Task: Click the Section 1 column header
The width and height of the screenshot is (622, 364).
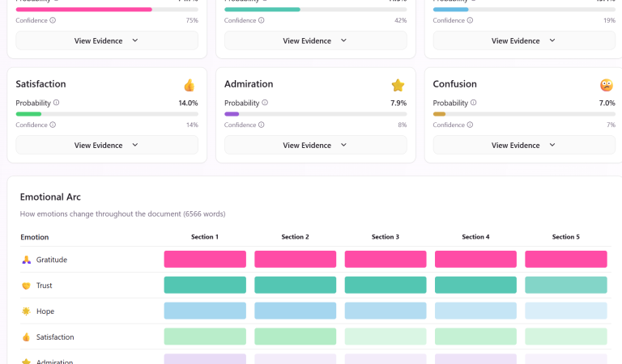Action: 205,237
